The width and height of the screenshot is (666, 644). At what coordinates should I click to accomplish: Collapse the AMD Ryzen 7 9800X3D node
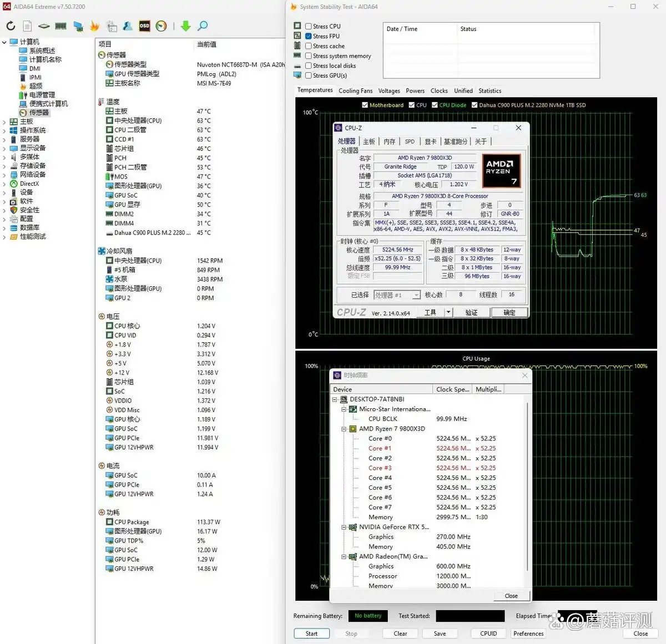(x=344, y=428)
